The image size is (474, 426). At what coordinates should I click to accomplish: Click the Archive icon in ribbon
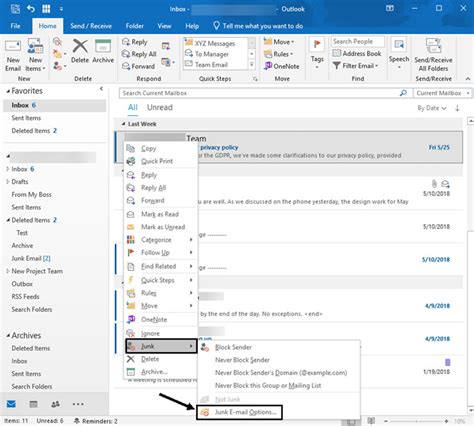click(x=103, y=47)
